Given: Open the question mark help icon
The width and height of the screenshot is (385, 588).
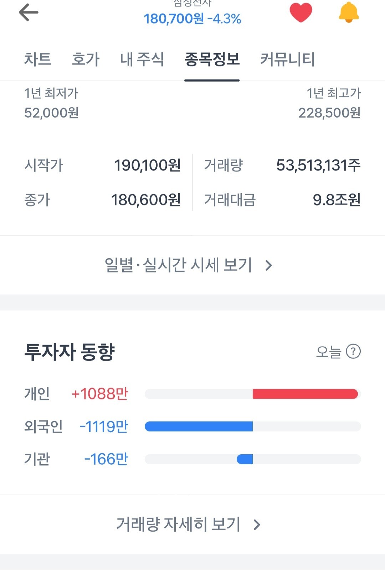Looking at the screenshot, I should pos(354,352).
